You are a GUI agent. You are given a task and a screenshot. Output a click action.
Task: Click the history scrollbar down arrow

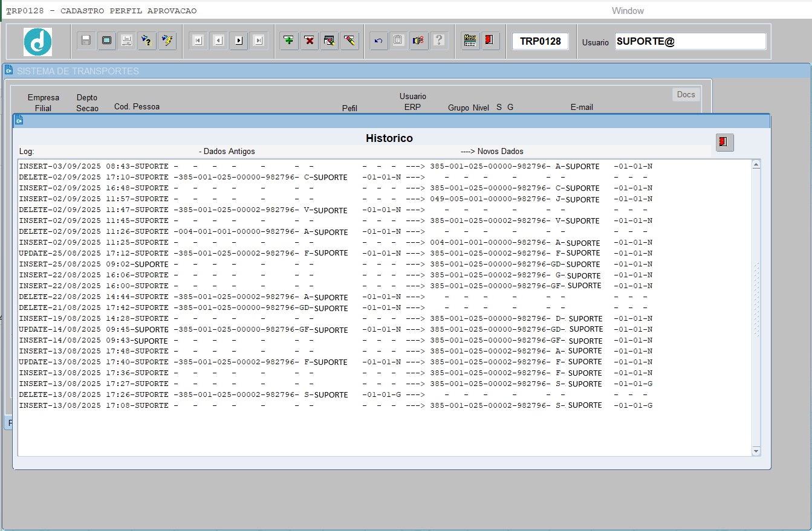coord(756,451)
